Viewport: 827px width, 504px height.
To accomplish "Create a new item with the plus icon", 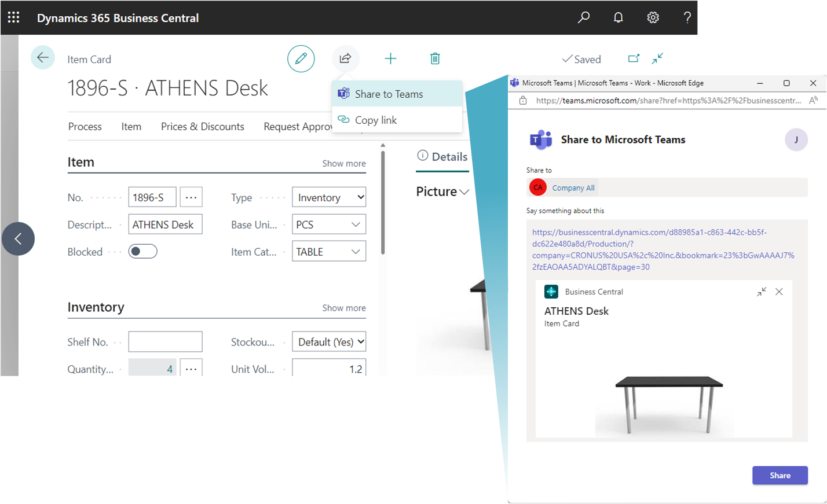I will coord(390,58).
